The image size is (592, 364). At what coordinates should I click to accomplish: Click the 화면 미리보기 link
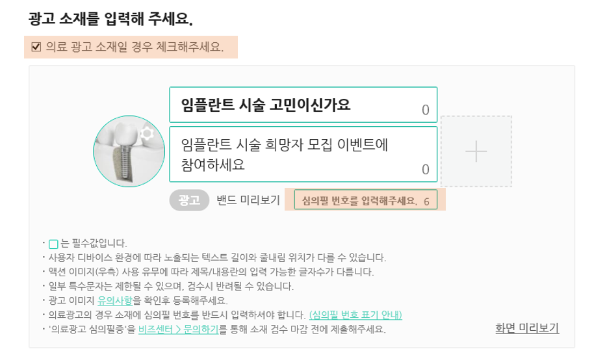(527, 328)
